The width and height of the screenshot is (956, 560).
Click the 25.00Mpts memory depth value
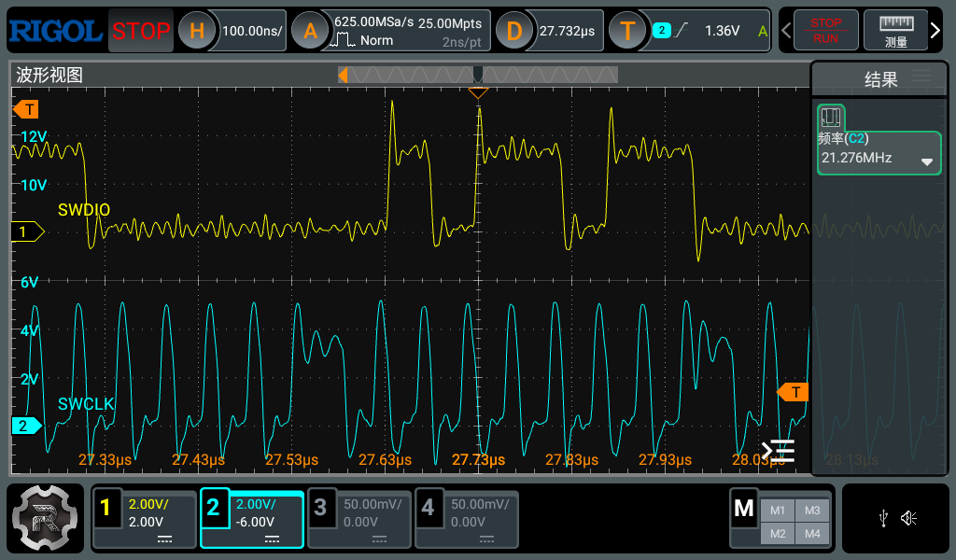450,23
